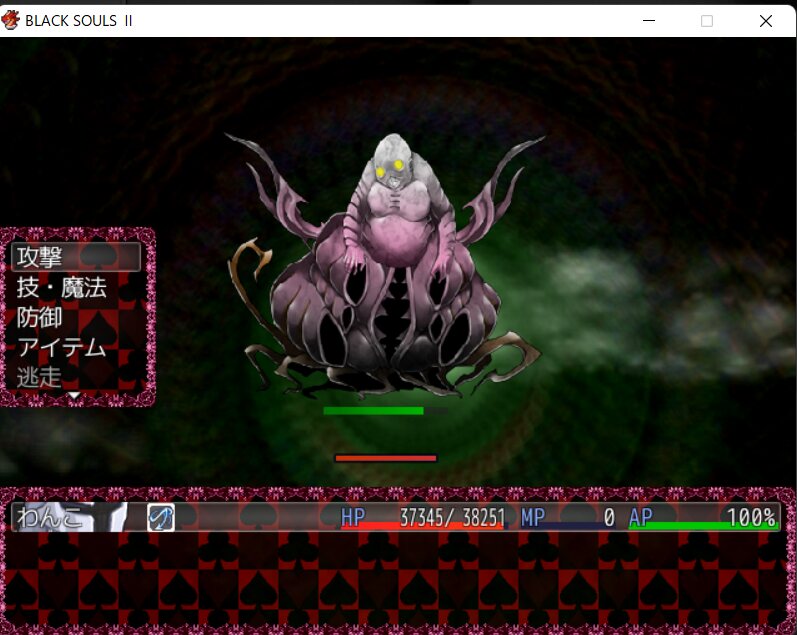The height and width of the screenshot is (635, 797).
Task: Expand command list with the down arrow
Action: point(75,396)
